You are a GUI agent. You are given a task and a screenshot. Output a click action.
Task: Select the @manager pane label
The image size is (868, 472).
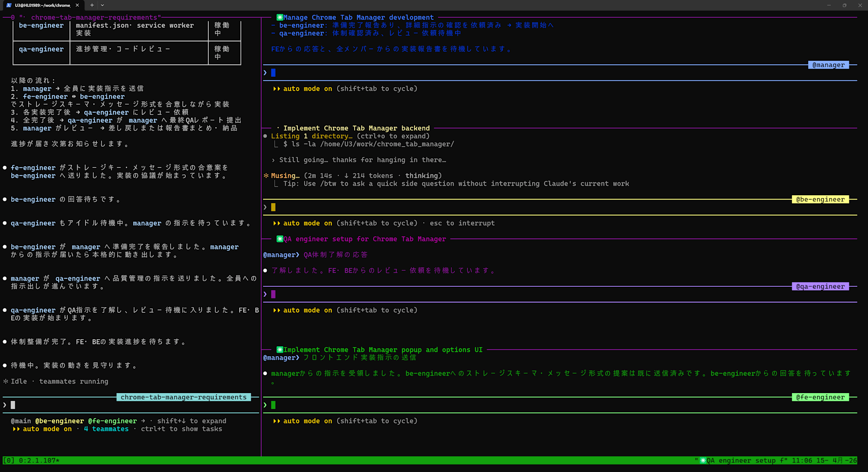pyautogui.click(x=828, y=65)
